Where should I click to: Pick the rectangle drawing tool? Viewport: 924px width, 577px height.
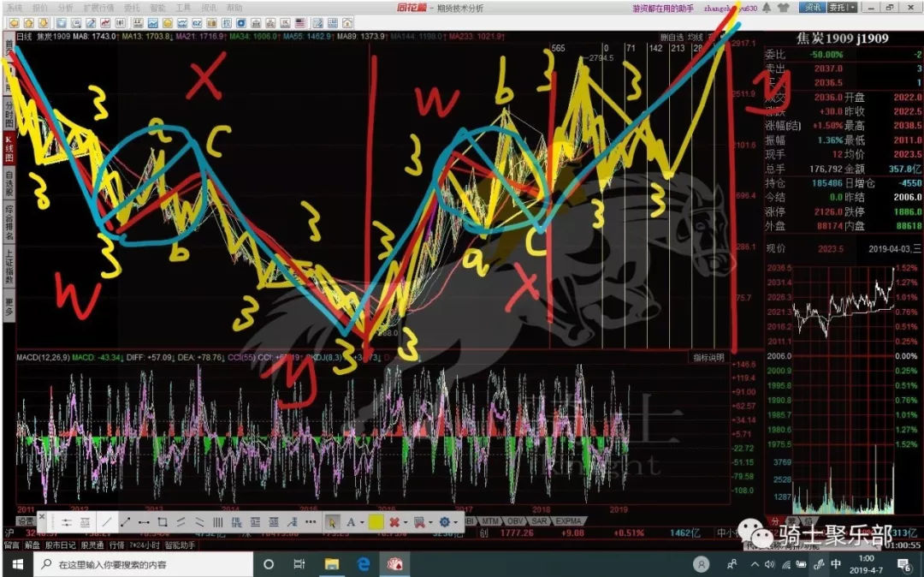pyautogui.click(x=163, y=521)
